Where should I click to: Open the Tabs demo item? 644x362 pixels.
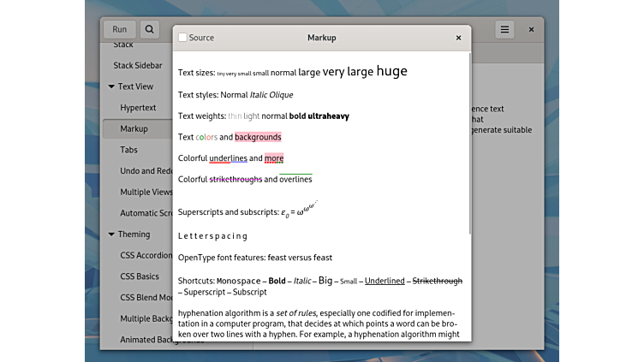[128, 150]
